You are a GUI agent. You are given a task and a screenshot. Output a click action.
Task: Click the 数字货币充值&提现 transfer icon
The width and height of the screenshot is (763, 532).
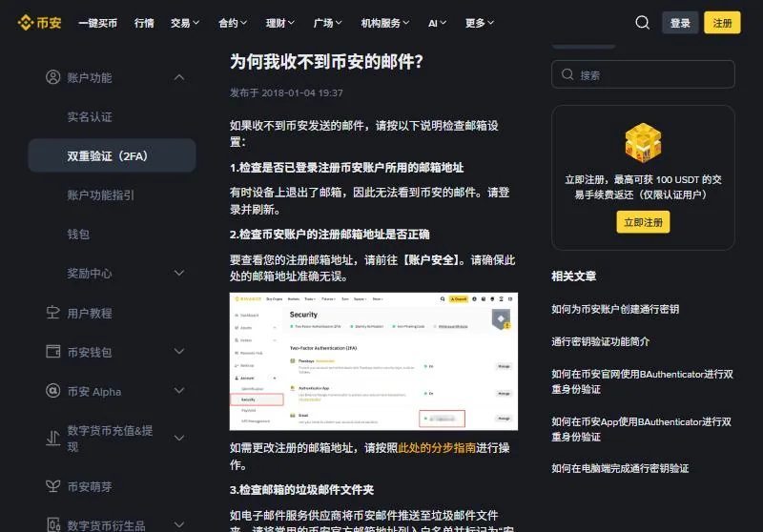[52, 439]
